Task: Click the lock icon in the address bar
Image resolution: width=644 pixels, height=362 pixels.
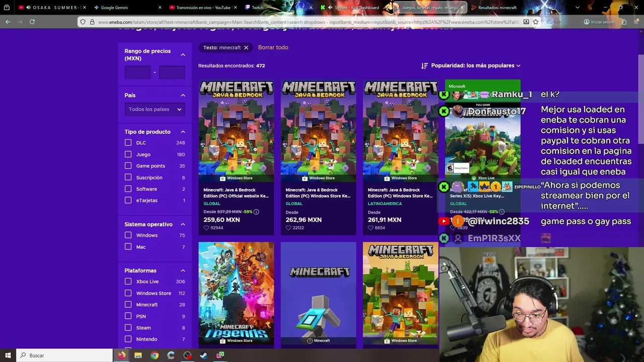Action: coord(92,22)
